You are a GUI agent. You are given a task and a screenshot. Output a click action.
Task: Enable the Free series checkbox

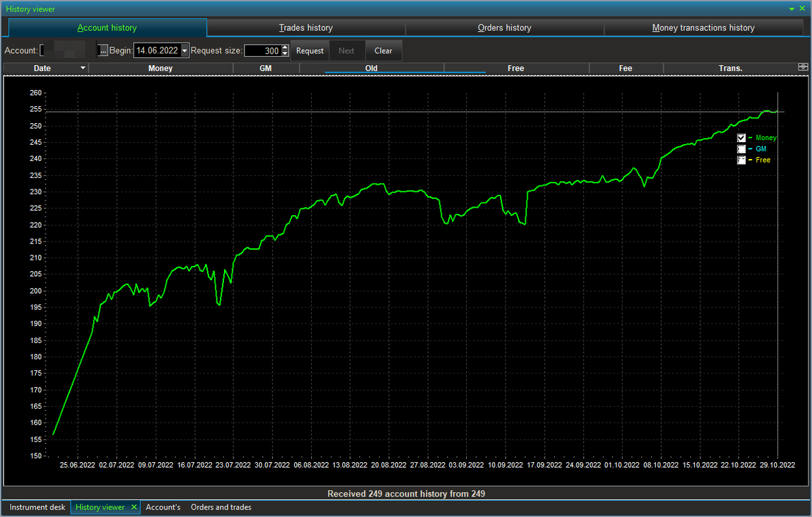pos(742,160)
